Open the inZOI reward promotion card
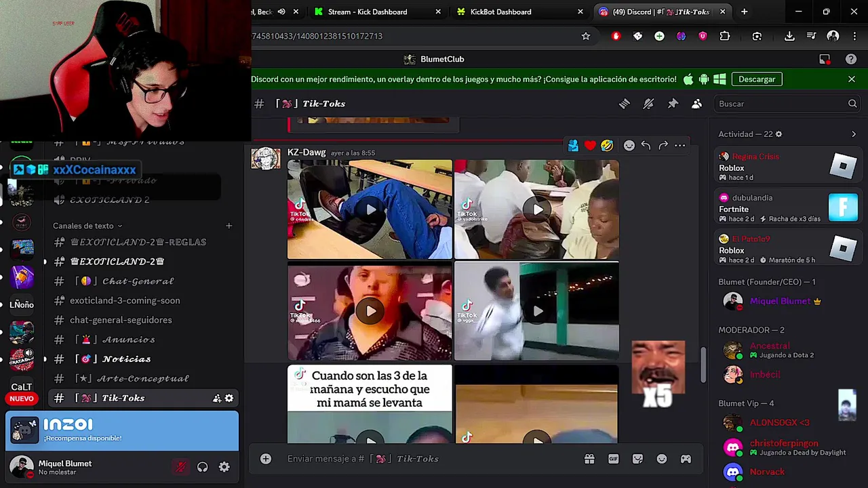Image resolution: width=868 pixels, height=488 pixels. coord(122,430)
